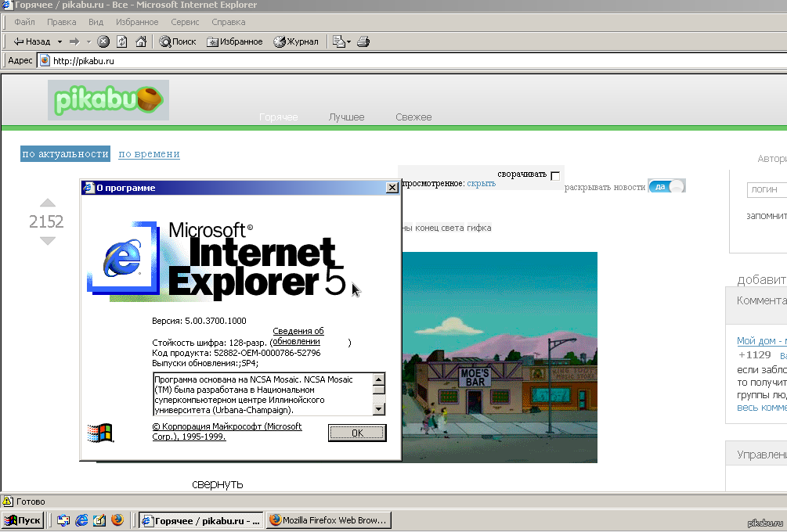
Task: Click the Код продукта 52882-OEM text
Action: (236, 353)
